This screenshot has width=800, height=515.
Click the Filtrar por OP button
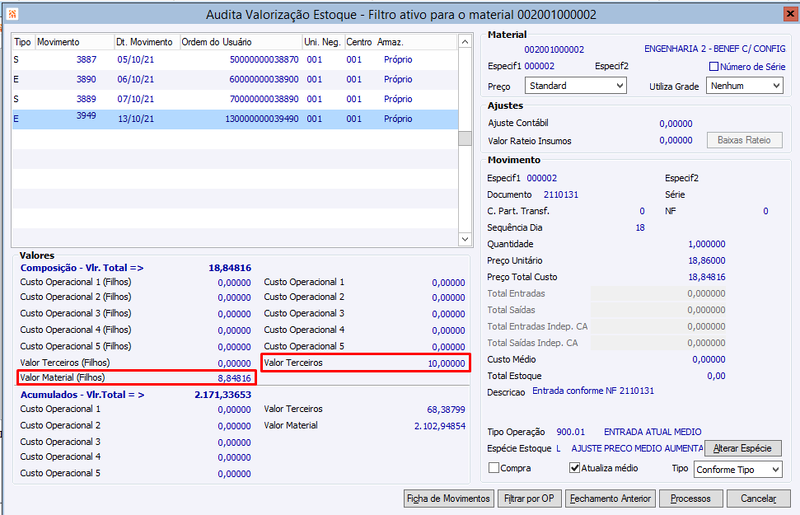[529, 498]
